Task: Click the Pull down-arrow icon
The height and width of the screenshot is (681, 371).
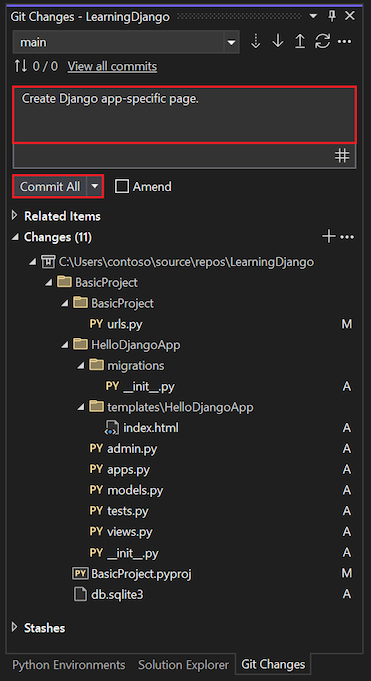Action: (x=278, y=42)
